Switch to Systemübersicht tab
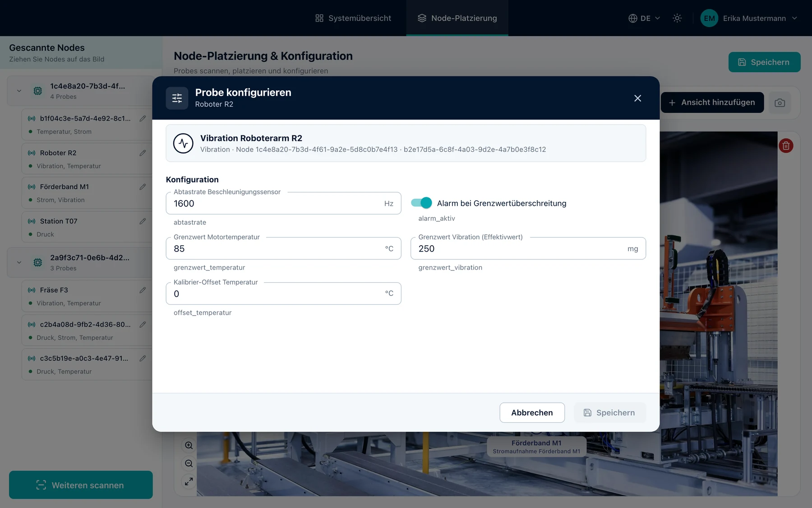The image size is (812, 508). [353, 18]
